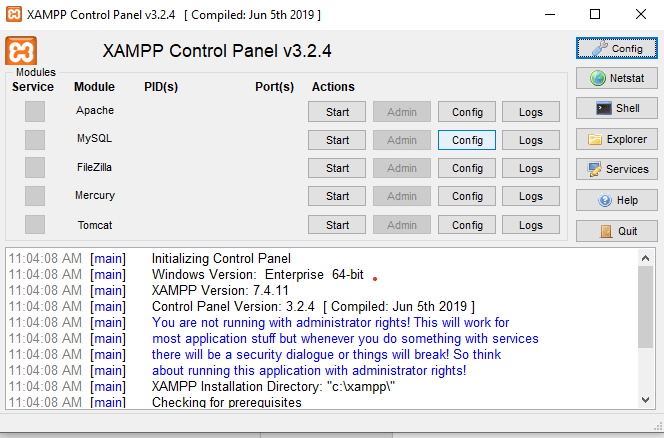The image size is (664, 438).
Task: Click the disabled MySQL Admin button
Action: coord(402,140)
